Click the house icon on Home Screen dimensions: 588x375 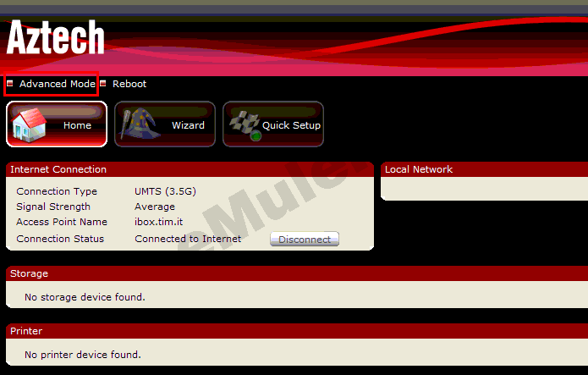[x=29, y=125]
